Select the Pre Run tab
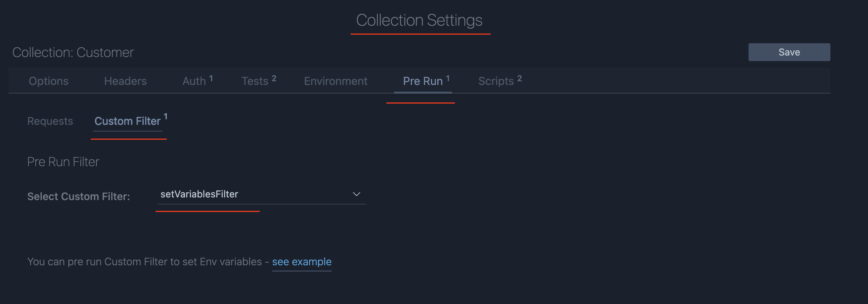The image size is (868, 304). (422, 80)
